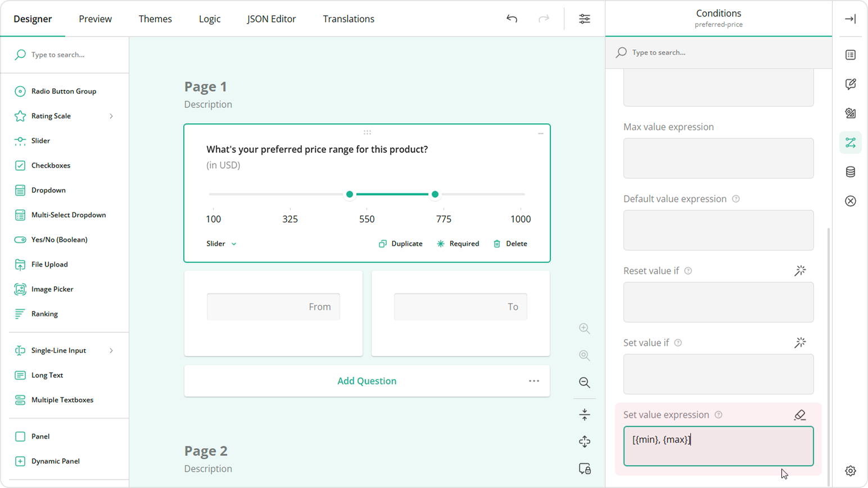Toggle Required on the price range question

(458, 243)
